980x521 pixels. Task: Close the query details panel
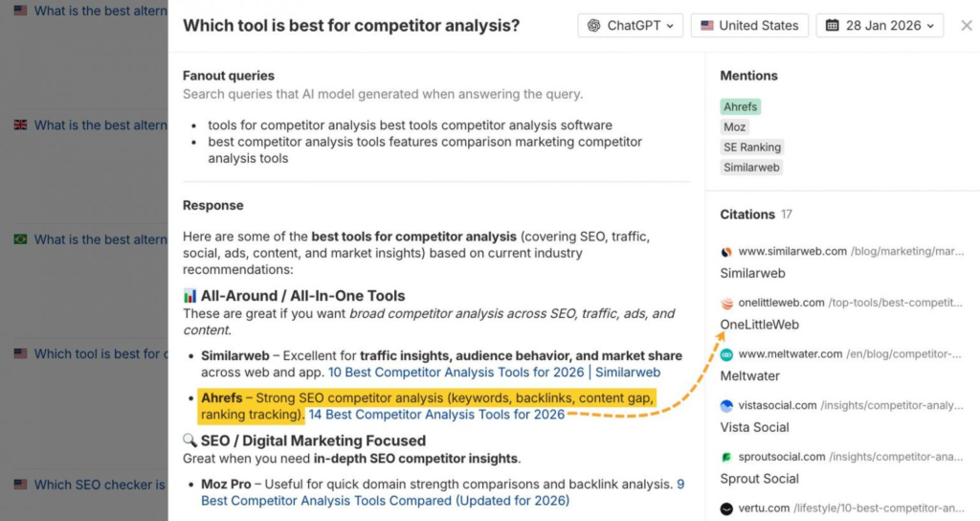(x=966, y=26)
